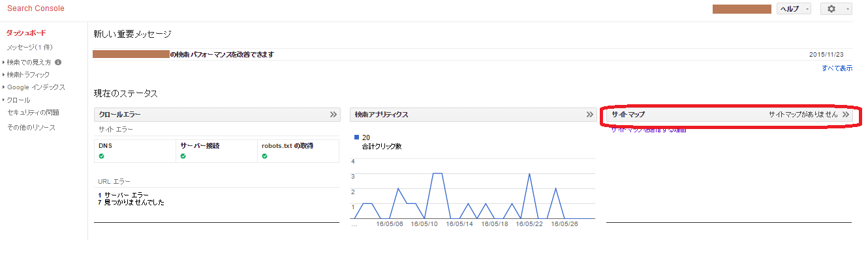Open その他のリソース in sidebar
Viewport: 868px width, 260px height.
coord(31,128)
